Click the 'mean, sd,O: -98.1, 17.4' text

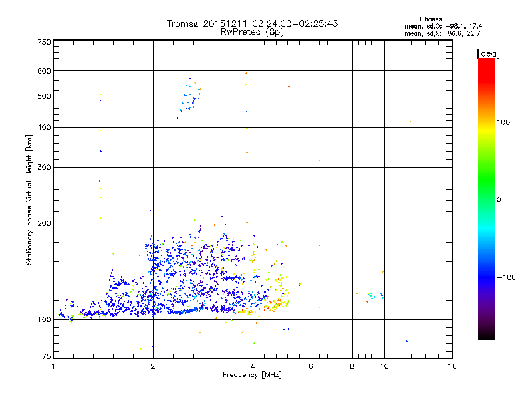click(x=443, y=26)
